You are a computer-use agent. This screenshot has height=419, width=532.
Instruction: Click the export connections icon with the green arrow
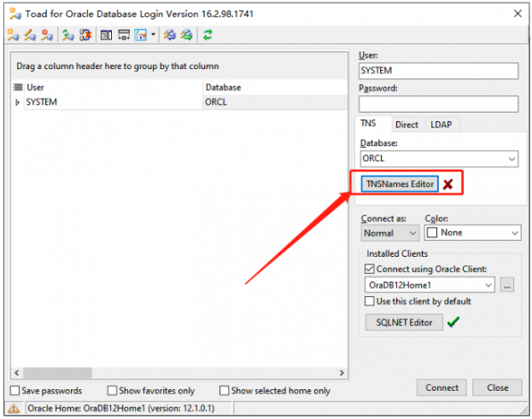[187, 35]
